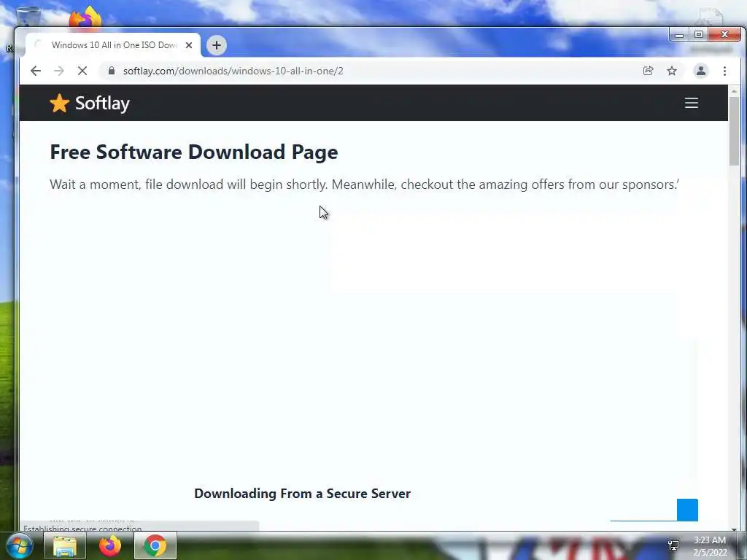Click the network tray icon
Screen dimensions: 747x560
(x=673, y=545)
